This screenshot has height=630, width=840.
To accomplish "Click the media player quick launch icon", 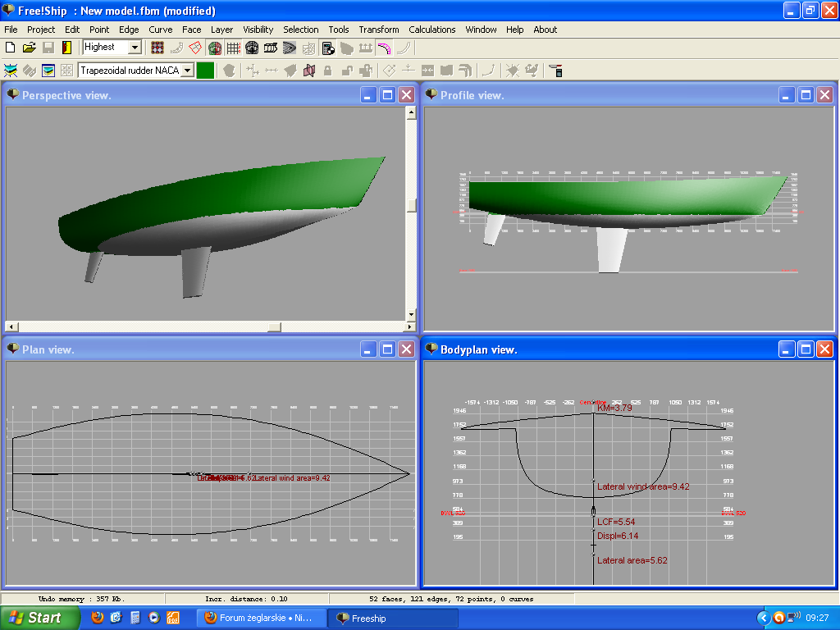I will 154,618.
